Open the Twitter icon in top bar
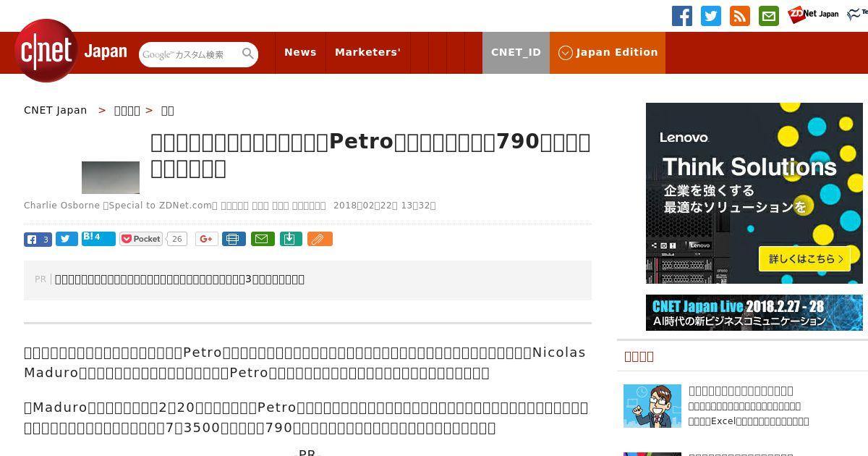 click(x=711, y=16)
